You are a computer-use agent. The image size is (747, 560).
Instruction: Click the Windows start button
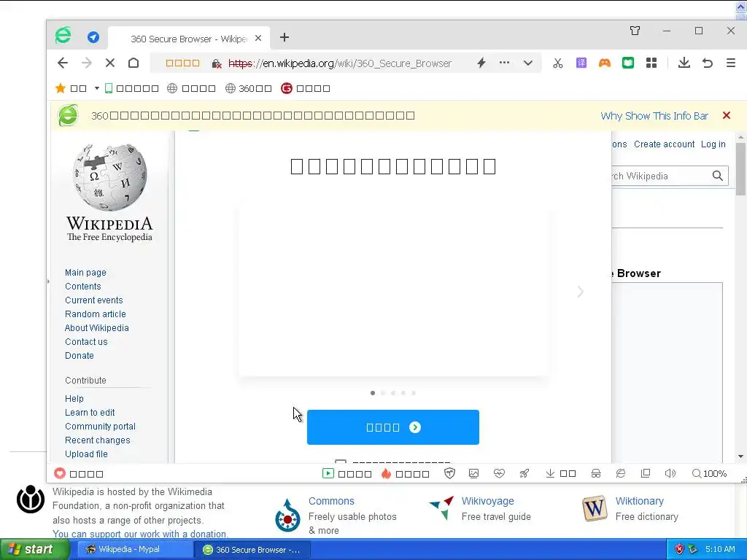[35, 549]
